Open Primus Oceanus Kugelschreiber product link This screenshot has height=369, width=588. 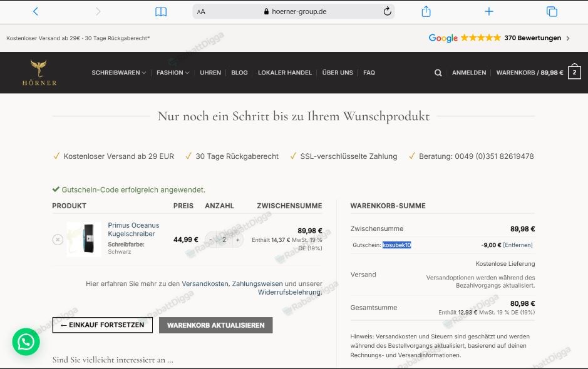tap(133, 230)
